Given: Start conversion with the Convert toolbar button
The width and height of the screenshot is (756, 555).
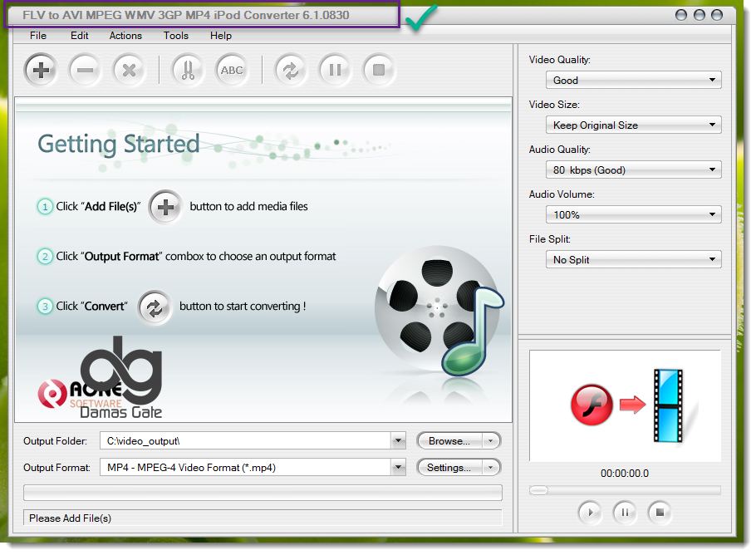Looking at the screenshot, I should (291, 71).
